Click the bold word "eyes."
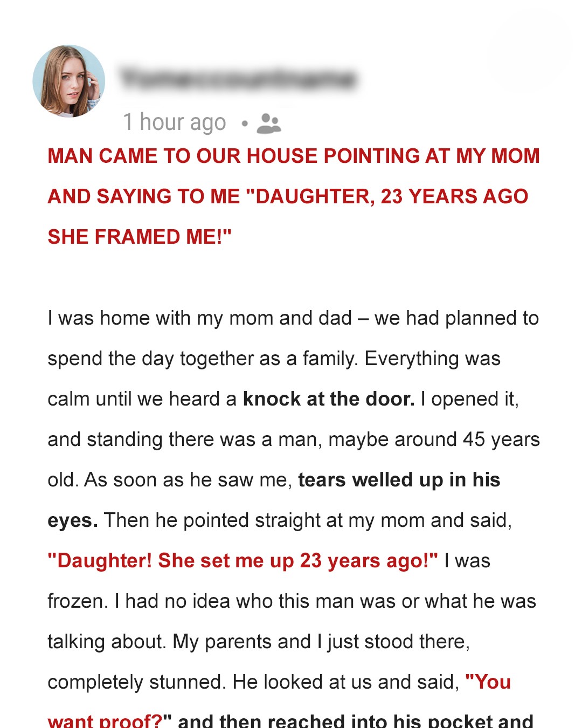The image size is (582, 728). (73, 520)
